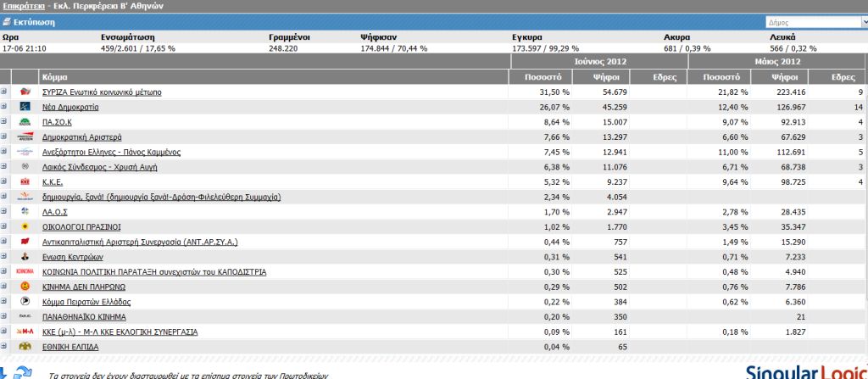
Task: Open the ΑΝΤ.ΑΡ.ΣΥ.Α. party link
Action: pyautogui.click(x=140, y=242)
